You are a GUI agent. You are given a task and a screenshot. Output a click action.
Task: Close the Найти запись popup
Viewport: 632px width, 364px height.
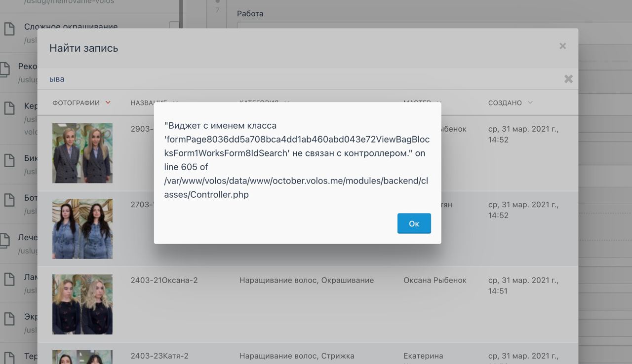[562, 46]
